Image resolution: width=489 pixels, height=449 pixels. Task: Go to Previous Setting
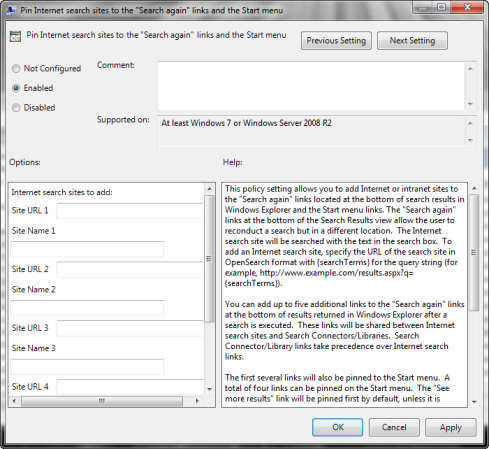(336, 41)
